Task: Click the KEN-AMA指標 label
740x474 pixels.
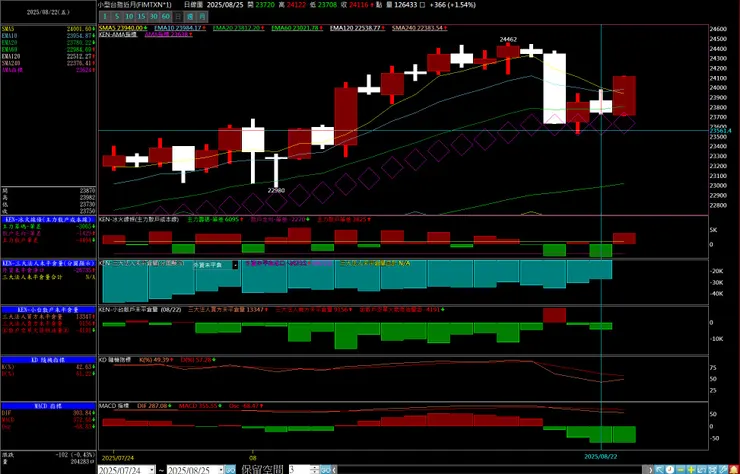Action: click(x=118, y=34)
